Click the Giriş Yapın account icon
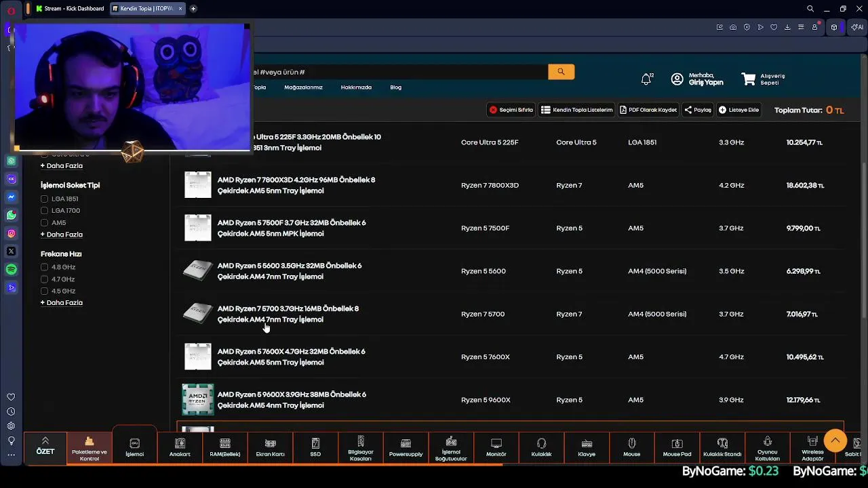This screenshot has height=488, width=868. 677,79
